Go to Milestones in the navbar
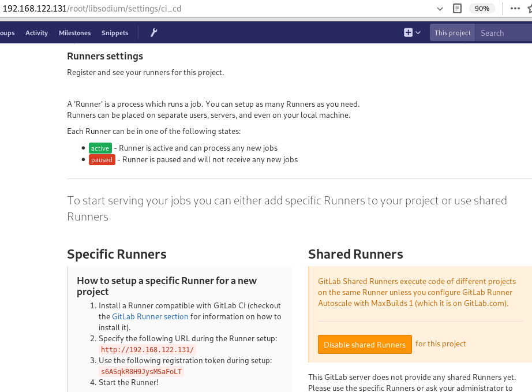This screenshot has width=532, height=392. (75, 33)
